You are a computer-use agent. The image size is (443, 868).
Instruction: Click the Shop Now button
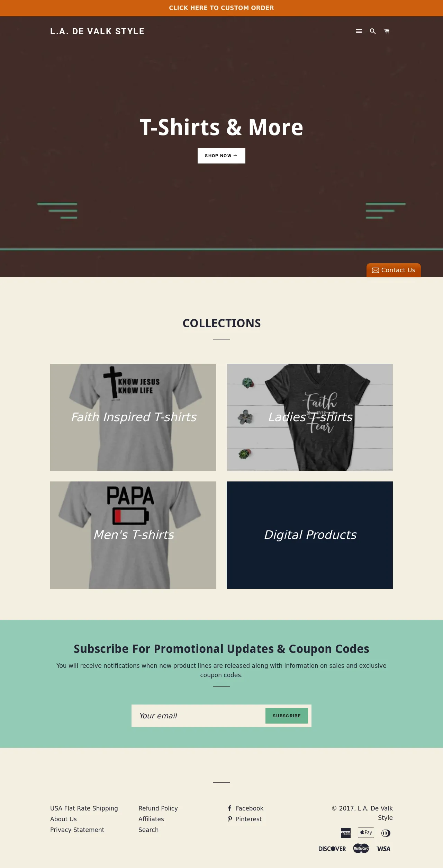point(221,156)
